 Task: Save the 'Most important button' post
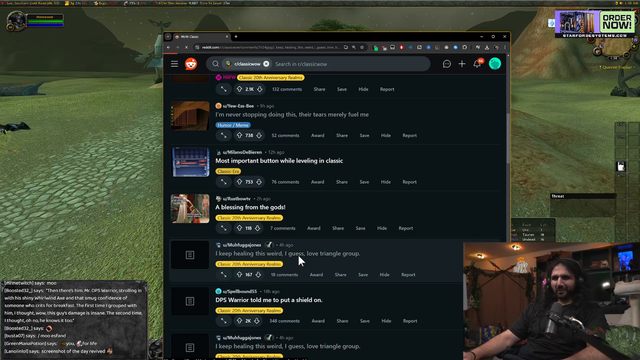coord(364,182)
